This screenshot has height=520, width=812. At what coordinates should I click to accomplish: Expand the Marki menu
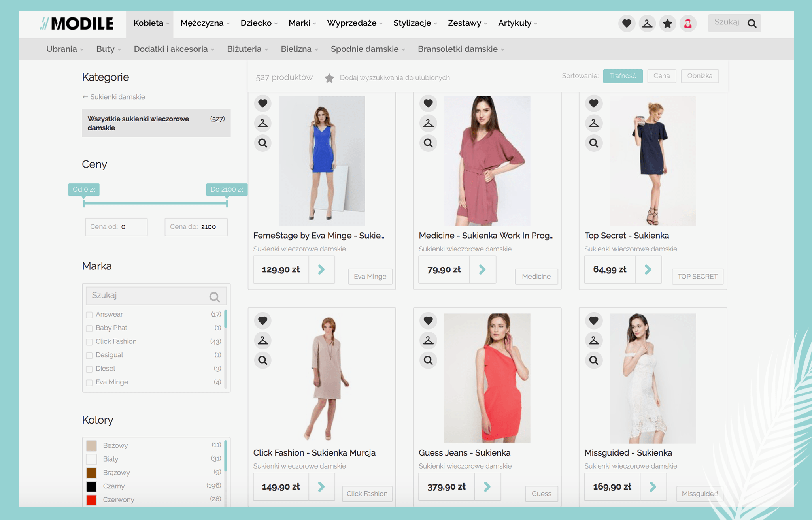[x=302, y=23]
